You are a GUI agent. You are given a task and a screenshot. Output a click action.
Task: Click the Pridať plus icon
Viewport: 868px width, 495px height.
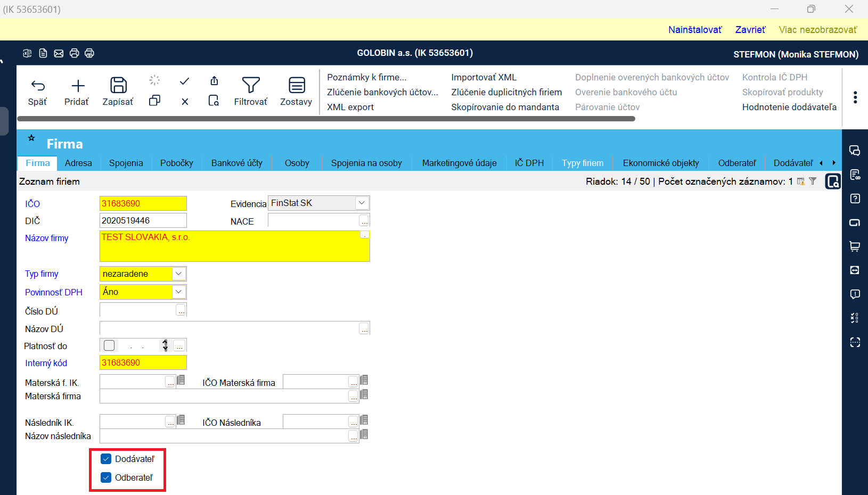tap(78, 86)
